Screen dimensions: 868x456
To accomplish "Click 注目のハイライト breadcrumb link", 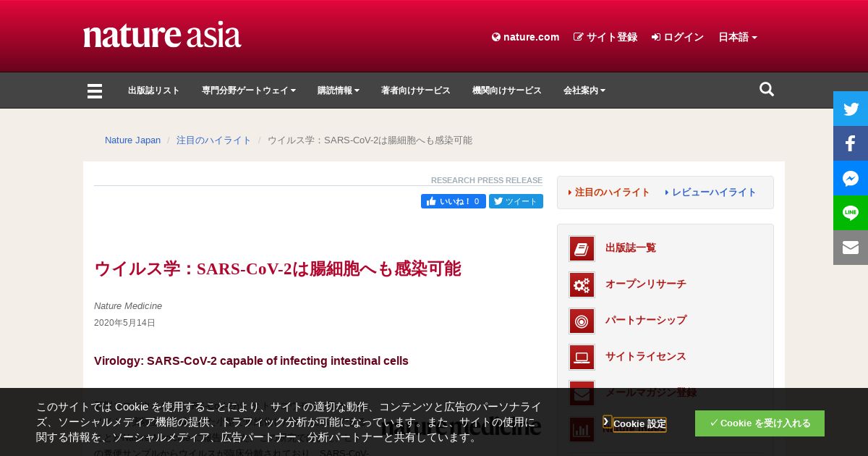I will [x=214, y=140].
